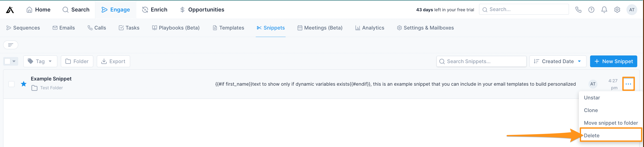
Task: Open the AT user avatar menu
Action: (x=632, y=10)
